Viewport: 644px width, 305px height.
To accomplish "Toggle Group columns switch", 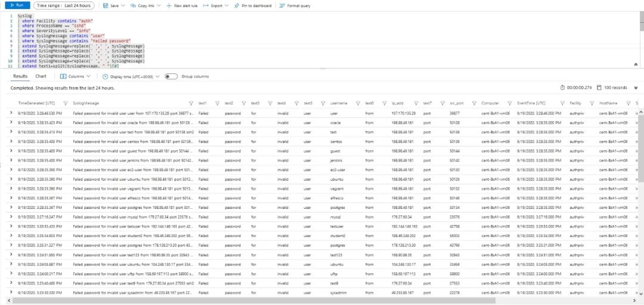I will click(171, 76).
